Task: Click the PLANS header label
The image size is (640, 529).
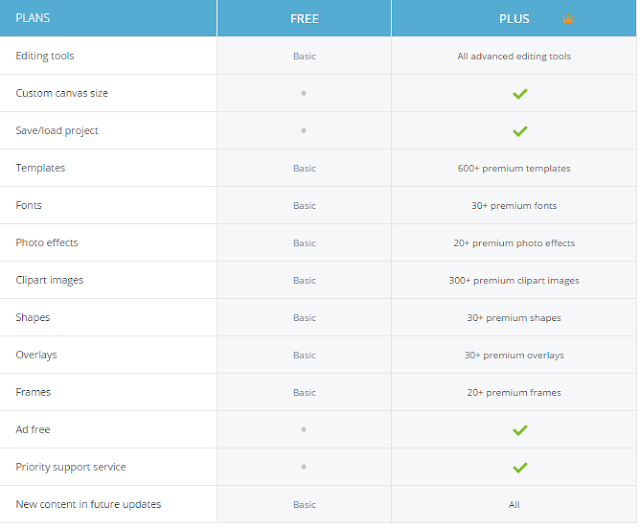Action: coord(33,18)
